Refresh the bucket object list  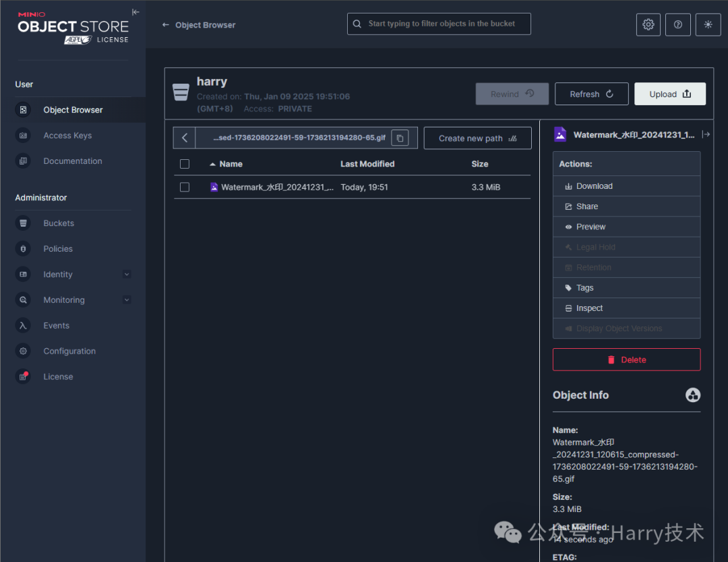[592, 94]
